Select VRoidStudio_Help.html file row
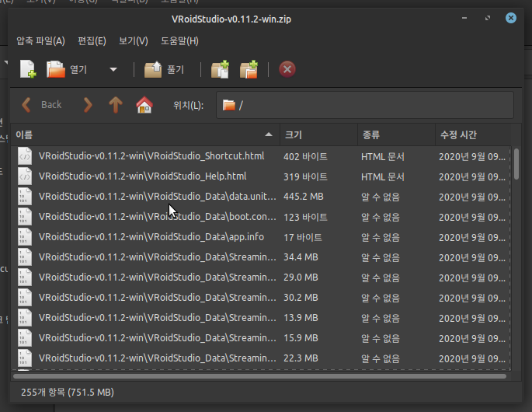 pyautogui.click(x=261, y=176)
